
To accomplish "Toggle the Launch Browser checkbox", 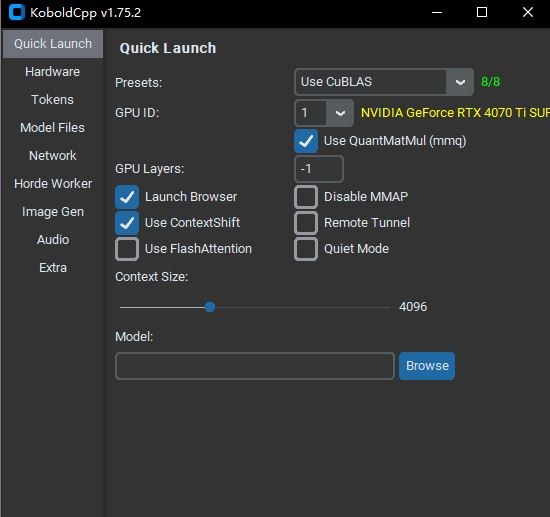I will 127,197.
